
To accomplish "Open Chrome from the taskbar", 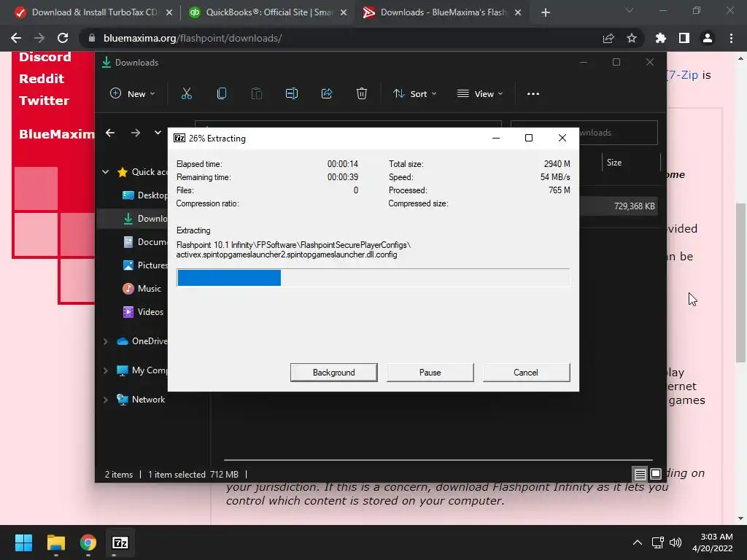I will (88, 542).
